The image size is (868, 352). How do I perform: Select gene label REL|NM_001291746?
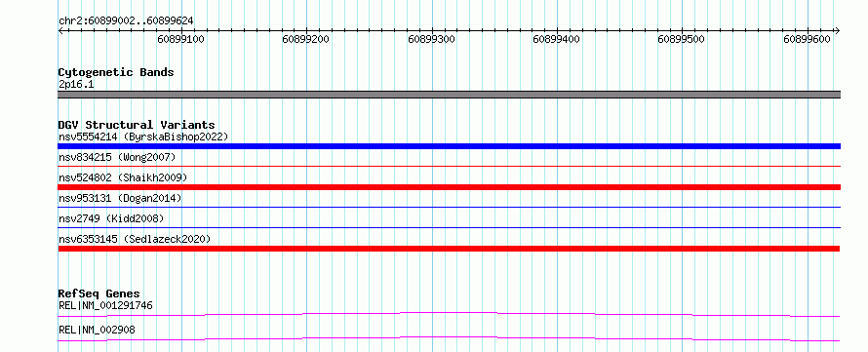105,305
